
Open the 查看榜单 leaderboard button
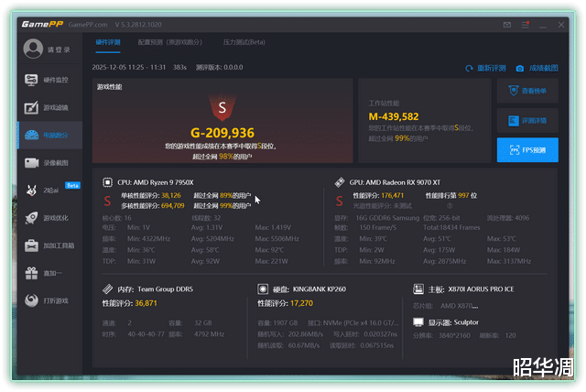click(x=527, y=91)
